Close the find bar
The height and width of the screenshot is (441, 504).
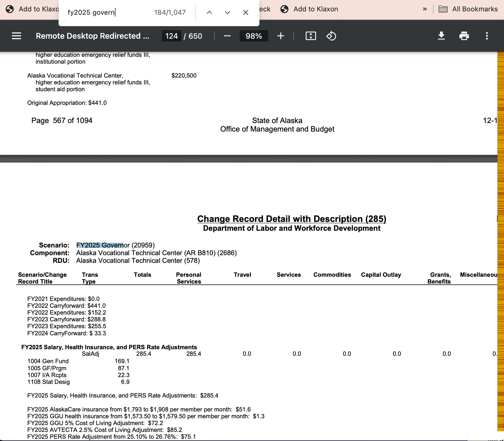(x=246, y=13)
